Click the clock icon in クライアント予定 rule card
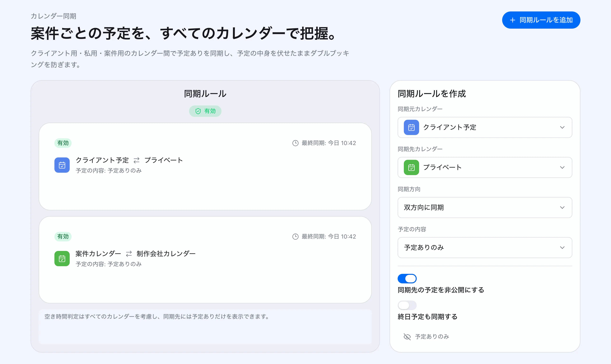611x364 pixels. (x=295, y=143)
